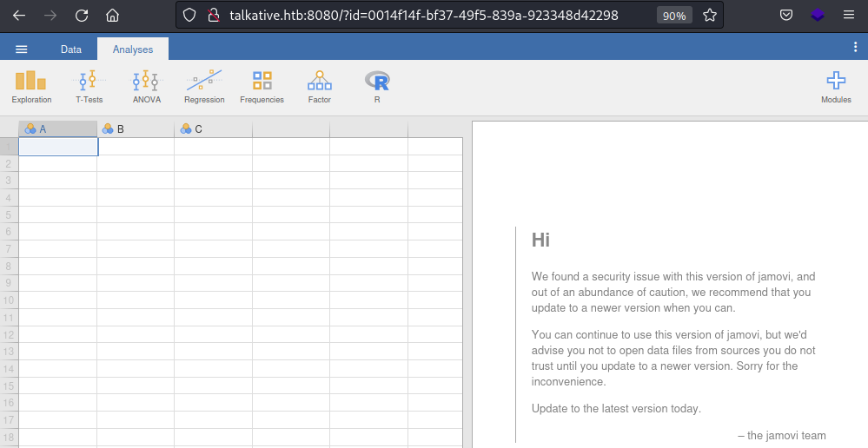Image resolution: width=868 pixels, height=448 pixels.
Task: Go to the browser home page
Action: [x=112, y=16]
